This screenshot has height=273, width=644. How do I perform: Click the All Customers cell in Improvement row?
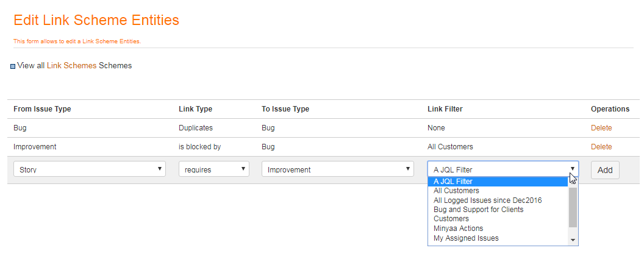click(x=450, y=147)
